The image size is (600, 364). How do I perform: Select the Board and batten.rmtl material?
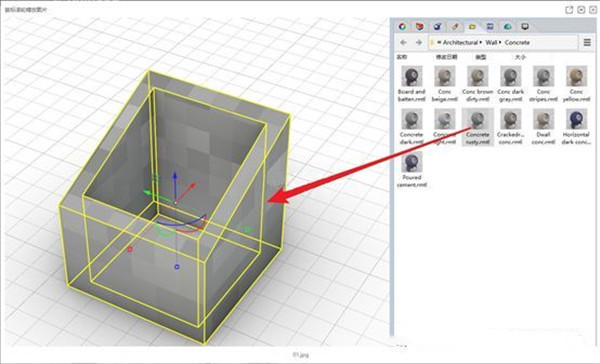point(412,84)
